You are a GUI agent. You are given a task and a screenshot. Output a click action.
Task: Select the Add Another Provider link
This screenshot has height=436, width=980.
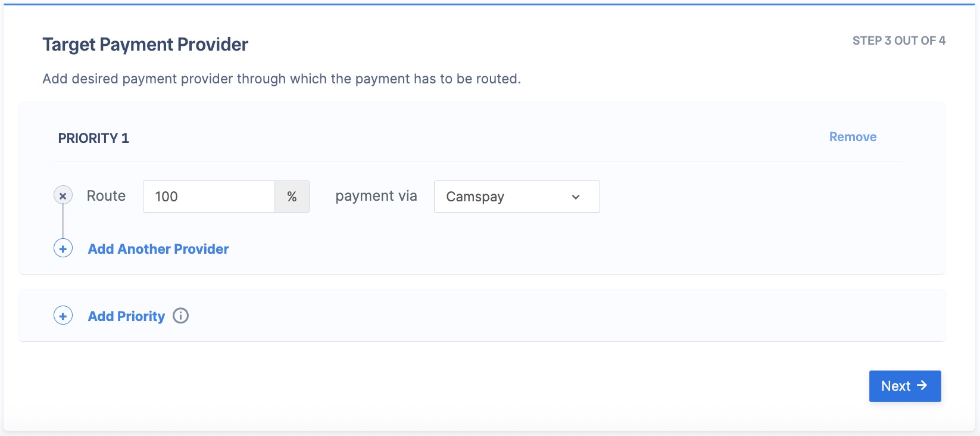[x=158, y=249]
